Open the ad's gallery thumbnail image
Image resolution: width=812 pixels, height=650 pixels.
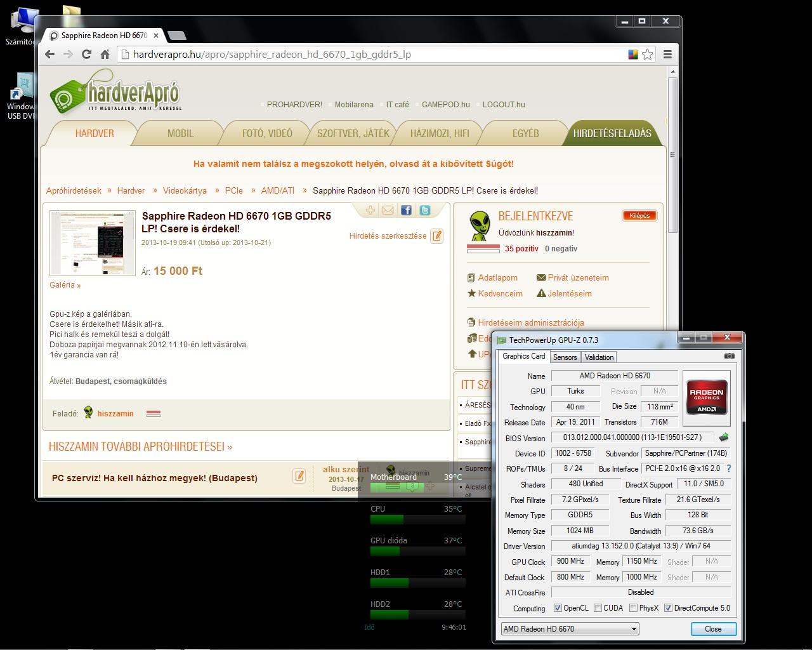[x=93, y=243]
